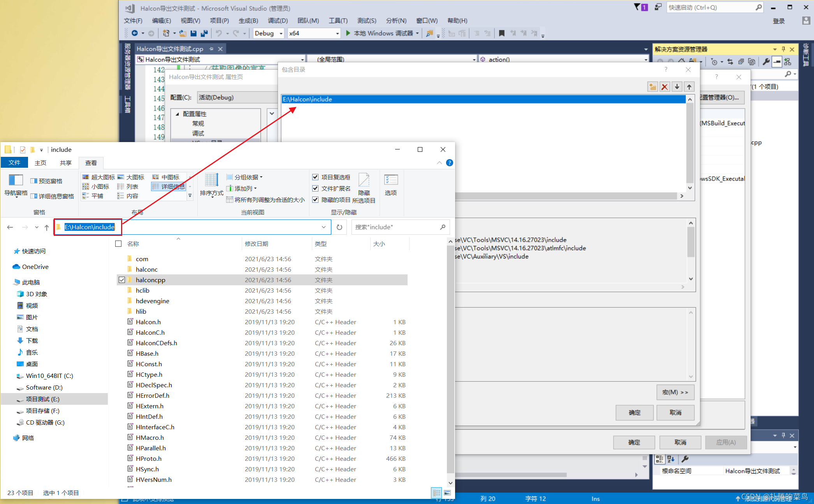Toggle select-all checkbox in name column header
Screen dimensions: 814x504
119,244
